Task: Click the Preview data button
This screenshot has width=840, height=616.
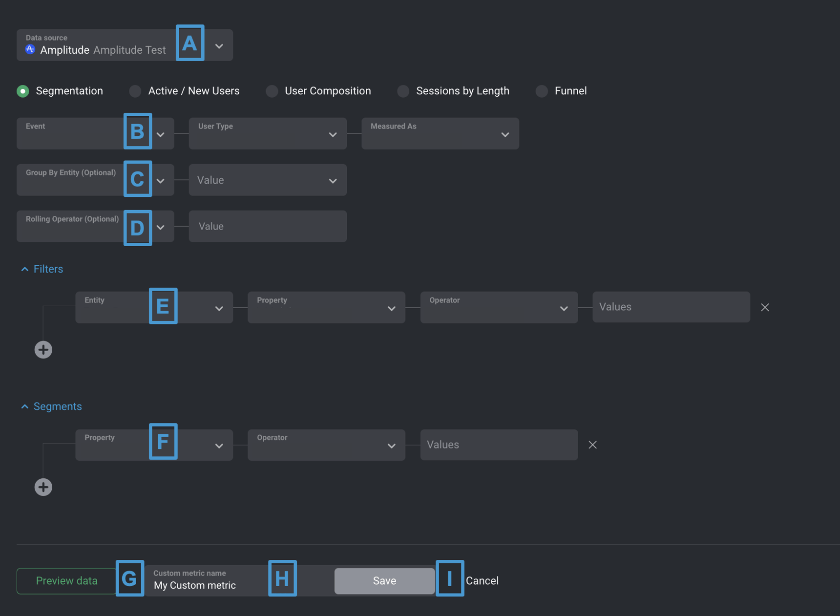Action: (66, 580)
